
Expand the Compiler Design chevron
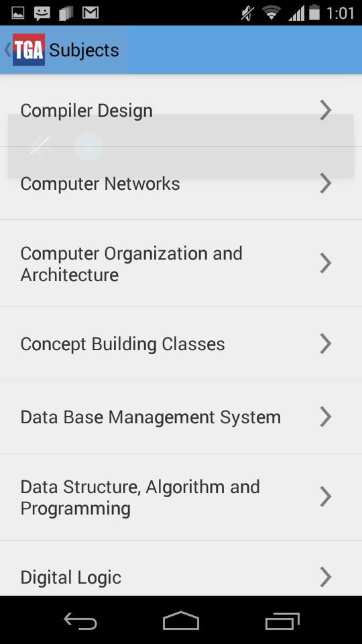coord(326,110)
